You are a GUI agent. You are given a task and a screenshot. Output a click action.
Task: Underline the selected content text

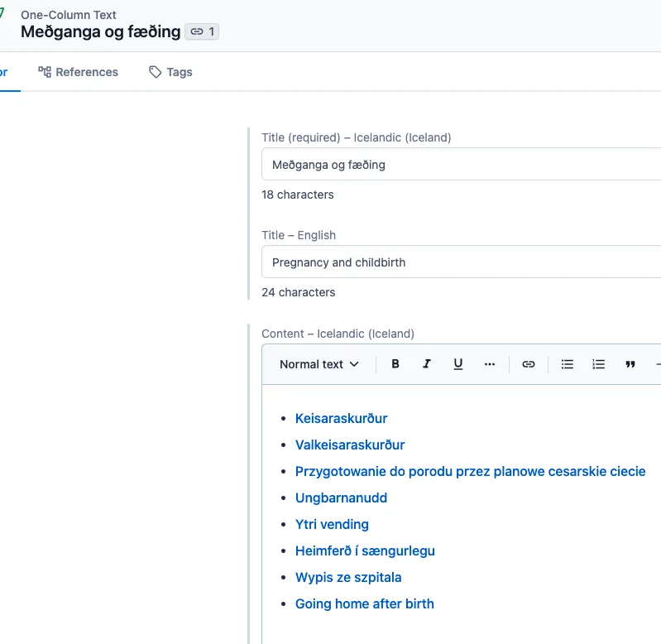pos(458,364)
